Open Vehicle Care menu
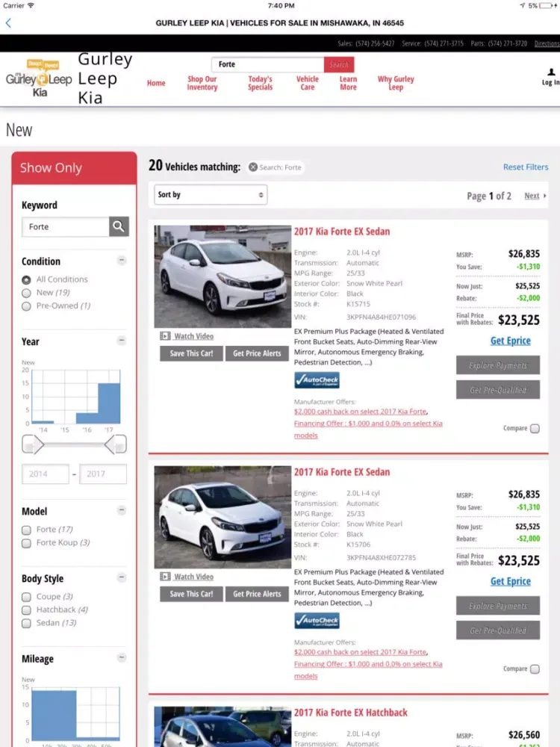Viewport: 560px width, 747px height. (308, 83)
